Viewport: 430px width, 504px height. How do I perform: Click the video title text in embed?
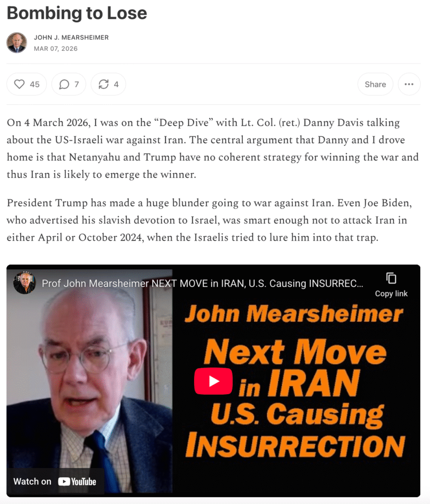click(x=202, y=283)
